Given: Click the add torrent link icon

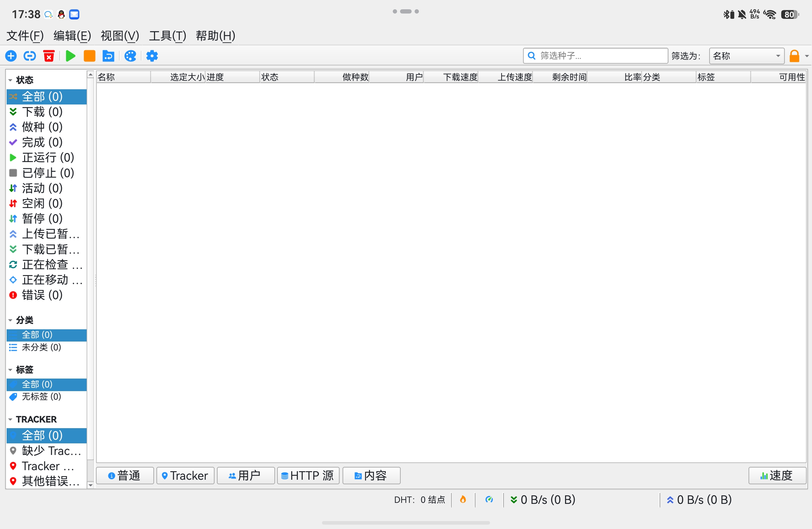Looking at the screenshot, I should pyautogui.click(x=30, y=56).
